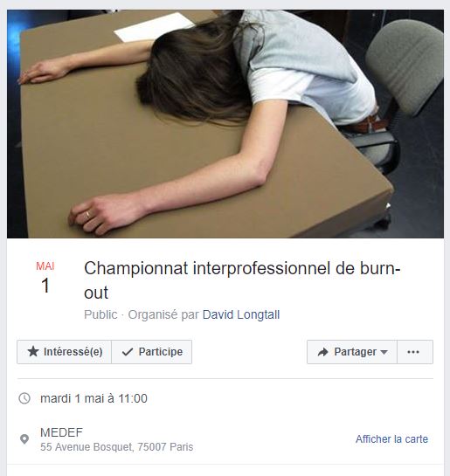Click the share arrow icon

[322, 352]
